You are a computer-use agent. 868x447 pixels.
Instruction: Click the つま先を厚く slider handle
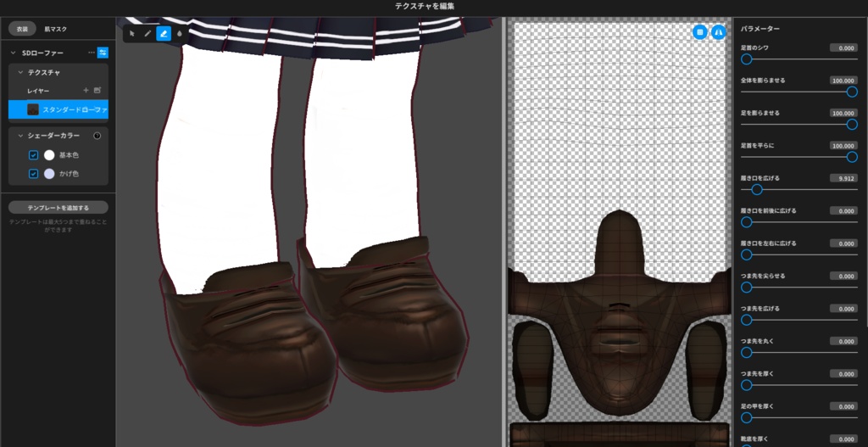tap(746, 386)
